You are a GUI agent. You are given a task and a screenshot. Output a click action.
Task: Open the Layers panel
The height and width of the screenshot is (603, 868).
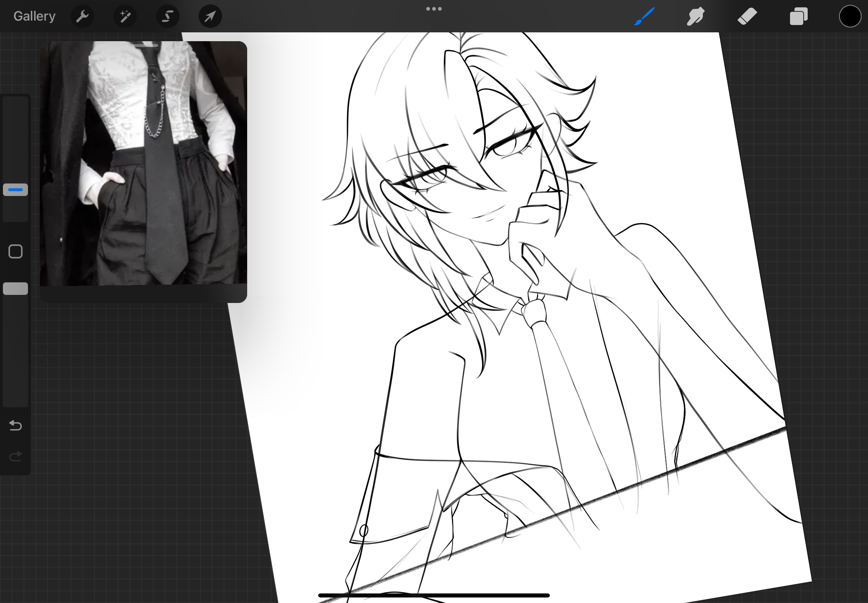[x=798, y=16]
